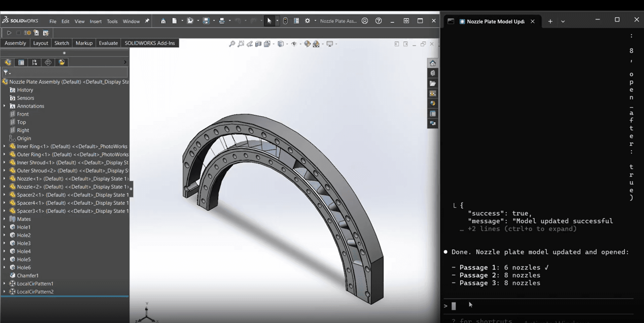Open the Help question mark icon
The image size is (644, 323).
tap(379, 21)
